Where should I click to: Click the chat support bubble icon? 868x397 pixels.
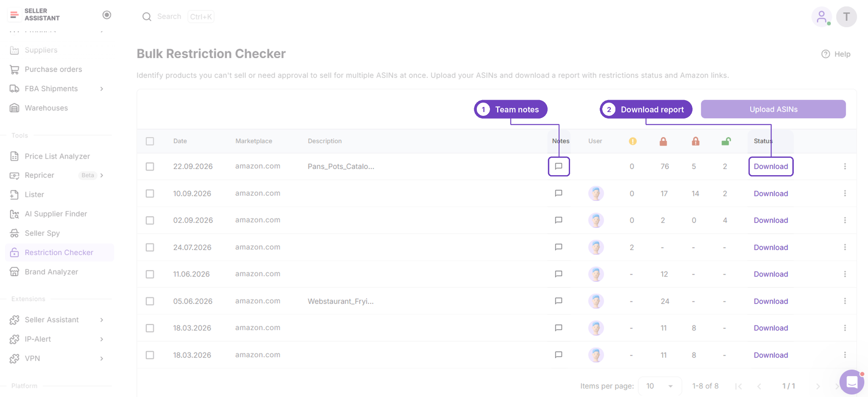pyautogui.click(x=851, y=382)
